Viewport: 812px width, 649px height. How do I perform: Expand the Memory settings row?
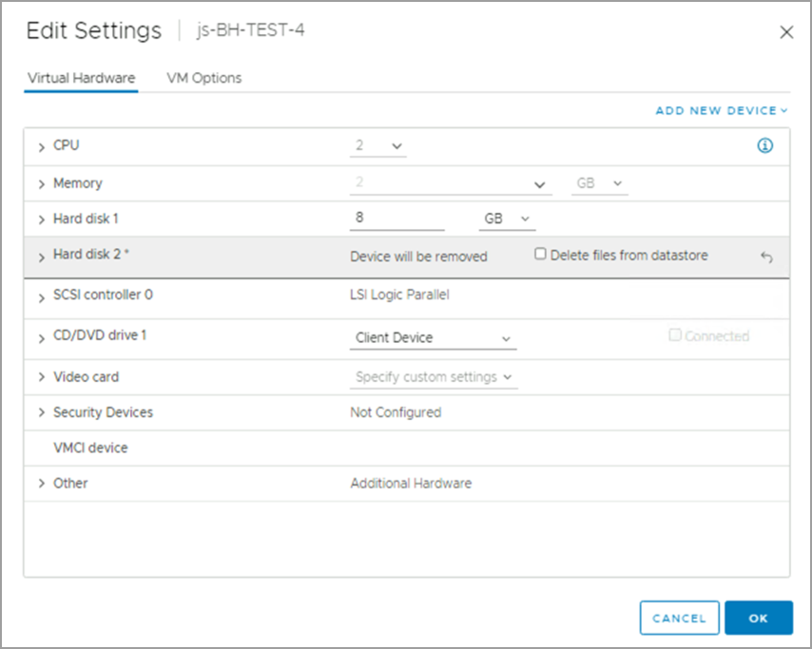pyautogui.click(x=42, y=184)
